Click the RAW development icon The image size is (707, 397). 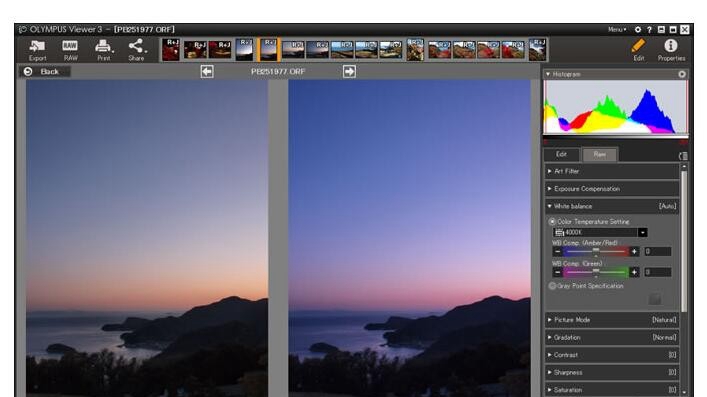pos(70,50)
